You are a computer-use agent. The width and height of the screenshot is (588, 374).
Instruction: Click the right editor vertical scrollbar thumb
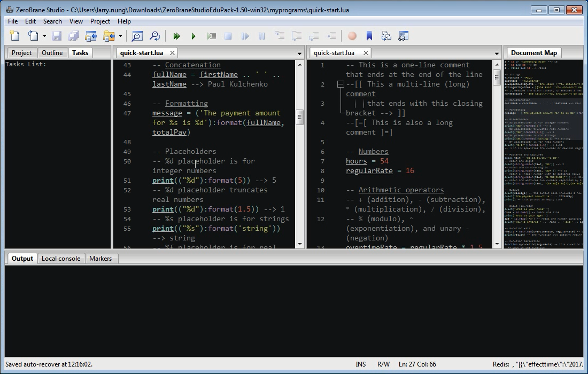click(497, 77)
